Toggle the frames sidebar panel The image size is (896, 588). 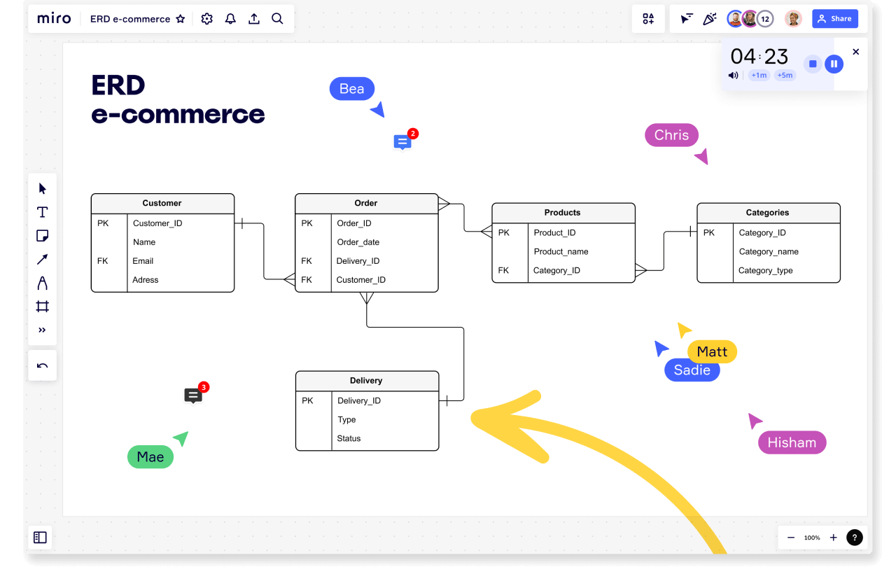point(40,538)
